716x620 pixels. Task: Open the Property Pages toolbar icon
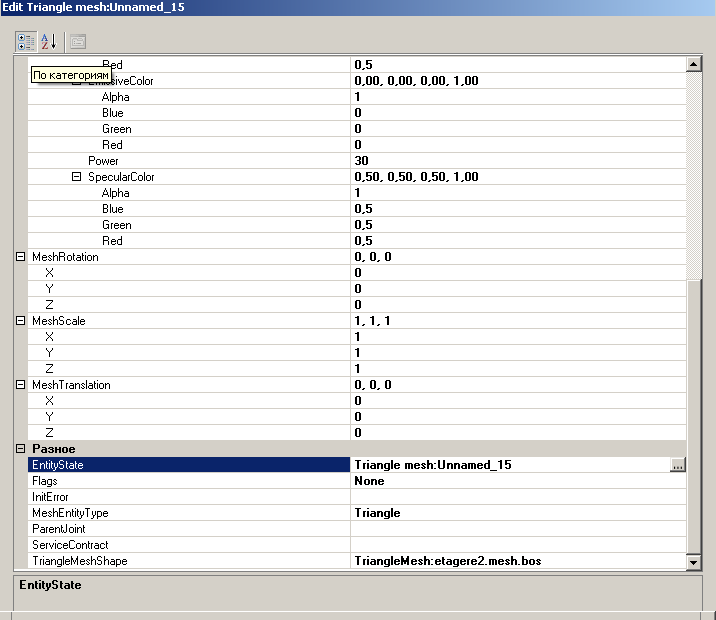78,42
